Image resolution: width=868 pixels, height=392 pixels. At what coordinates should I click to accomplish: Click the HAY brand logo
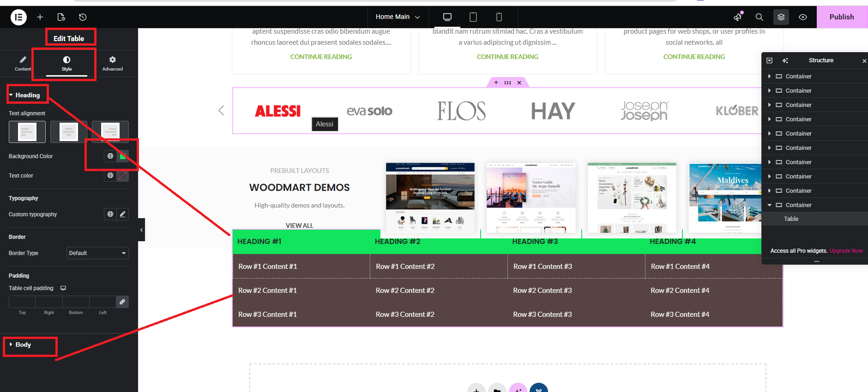[x=553, y=111]
